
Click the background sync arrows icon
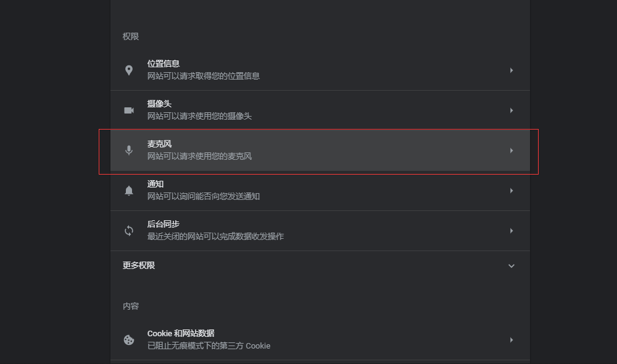coord(129,231)
